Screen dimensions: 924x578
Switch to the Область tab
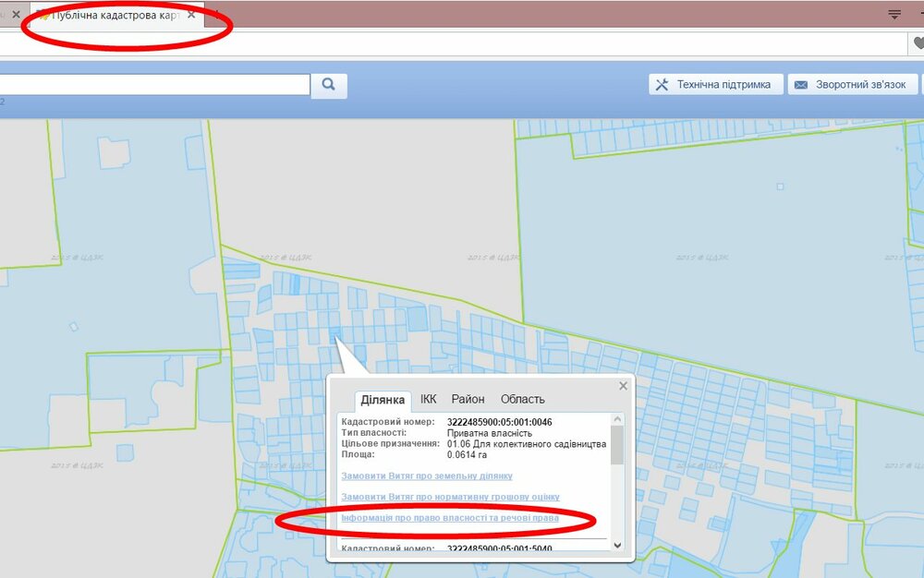click(x=523, y=399)
